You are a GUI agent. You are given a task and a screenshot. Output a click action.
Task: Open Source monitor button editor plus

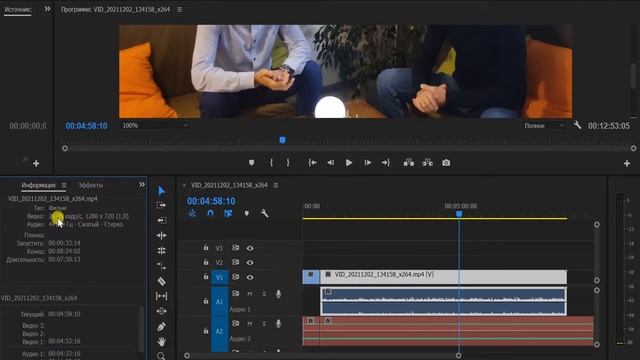36,164
